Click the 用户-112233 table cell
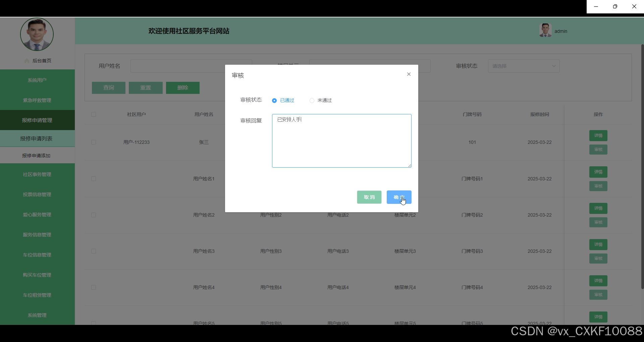This screenshot has width=644, height=342. [136, 142]
